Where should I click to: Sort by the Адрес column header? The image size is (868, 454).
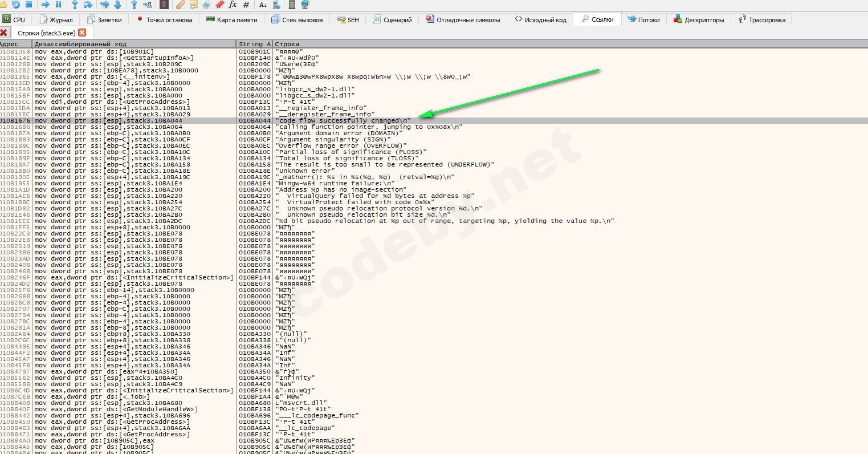[x=15, y=44]
